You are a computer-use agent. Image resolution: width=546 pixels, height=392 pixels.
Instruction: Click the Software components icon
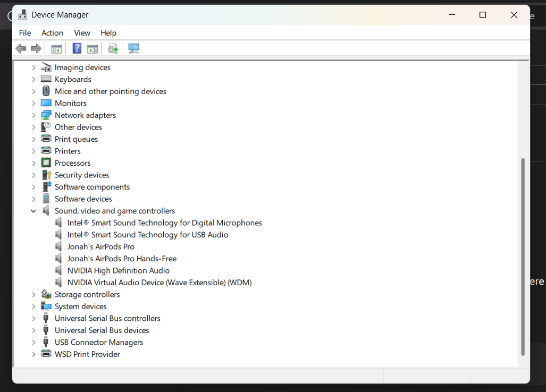[x=47, y=186]
